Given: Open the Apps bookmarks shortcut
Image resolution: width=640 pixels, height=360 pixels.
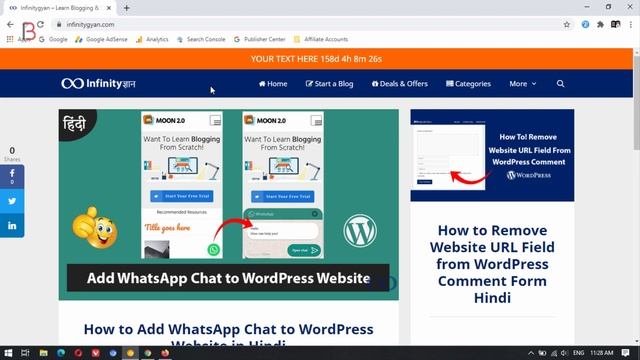Looking at the screenshot, I should [18, 39].
